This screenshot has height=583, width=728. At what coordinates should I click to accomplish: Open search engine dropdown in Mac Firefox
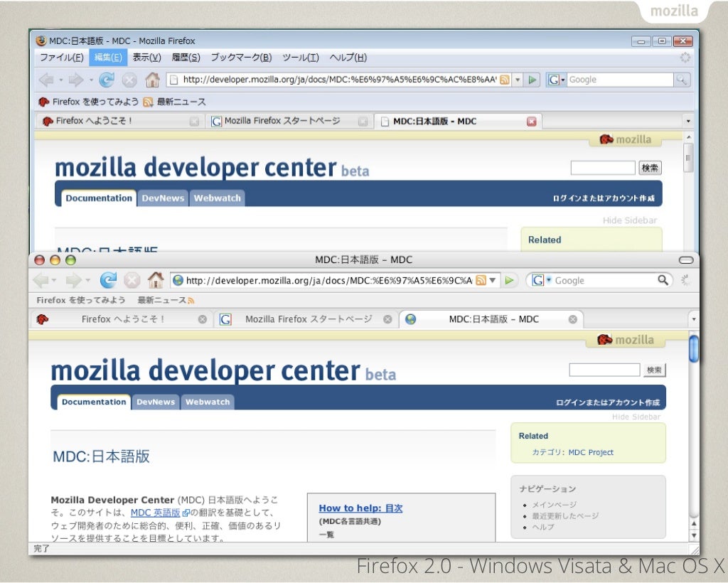548,280
